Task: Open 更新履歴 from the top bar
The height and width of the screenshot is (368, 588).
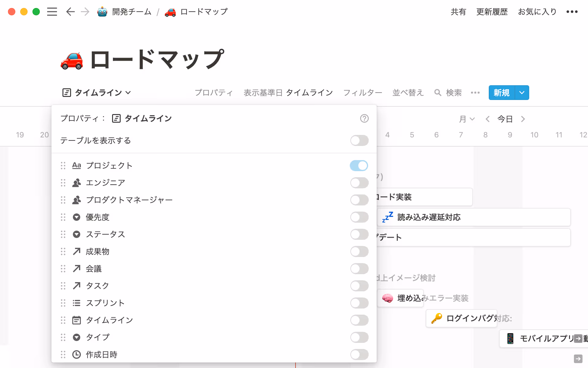Action: pyautogui.click(x=492, y=12)
